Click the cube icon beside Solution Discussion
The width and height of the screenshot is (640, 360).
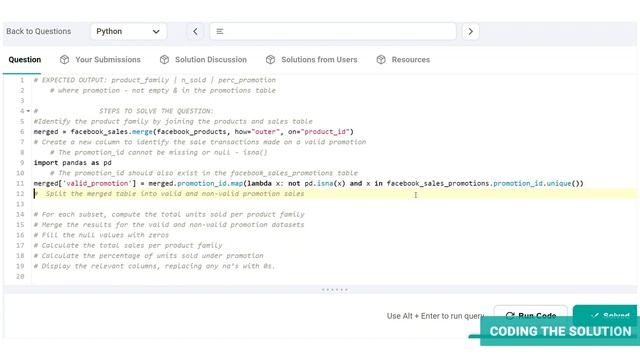(x=164, y=60)
